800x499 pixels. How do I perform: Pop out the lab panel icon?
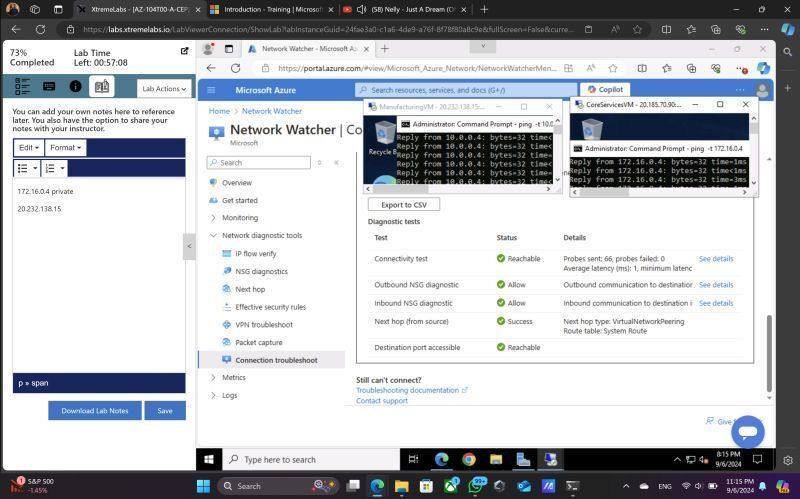(x=185, y=51)
